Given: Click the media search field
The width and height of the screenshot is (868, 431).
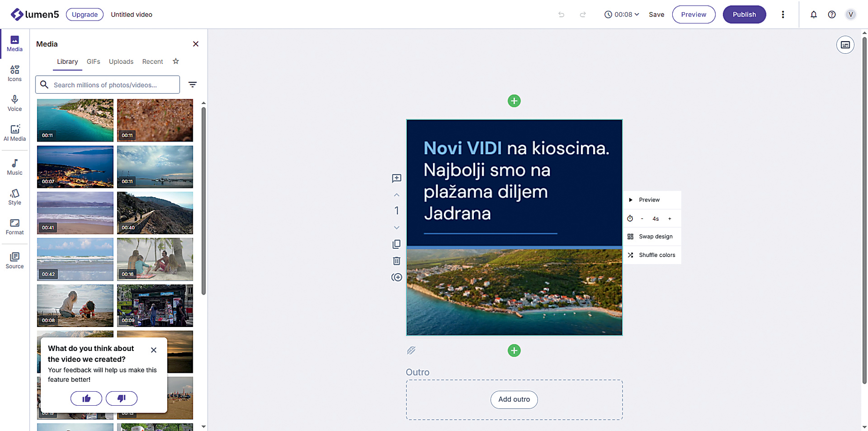Looking at the screenshot, I should pyautogui.click(x=108, y=85).
